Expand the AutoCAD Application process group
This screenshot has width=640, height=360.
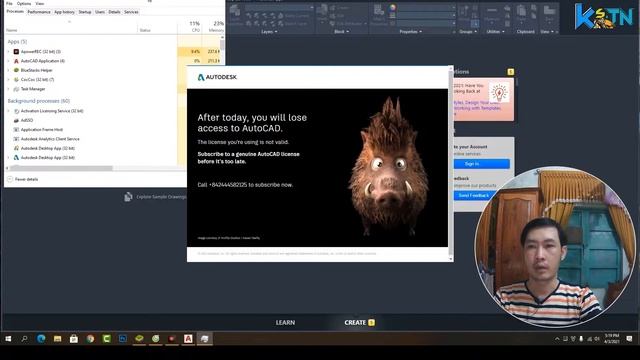8,61
